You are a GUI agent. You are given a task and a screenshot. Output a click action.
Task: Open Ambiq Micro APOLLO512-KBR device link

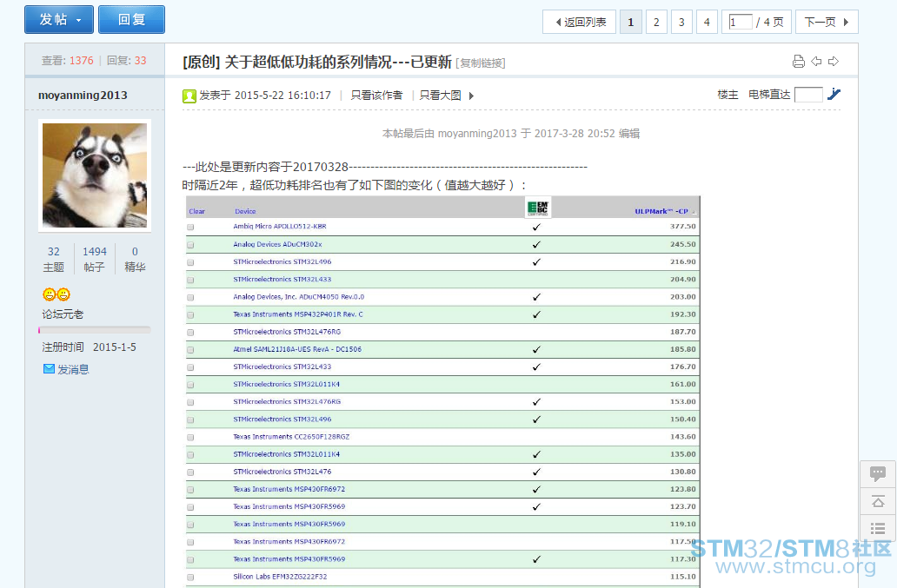(280, 227)
